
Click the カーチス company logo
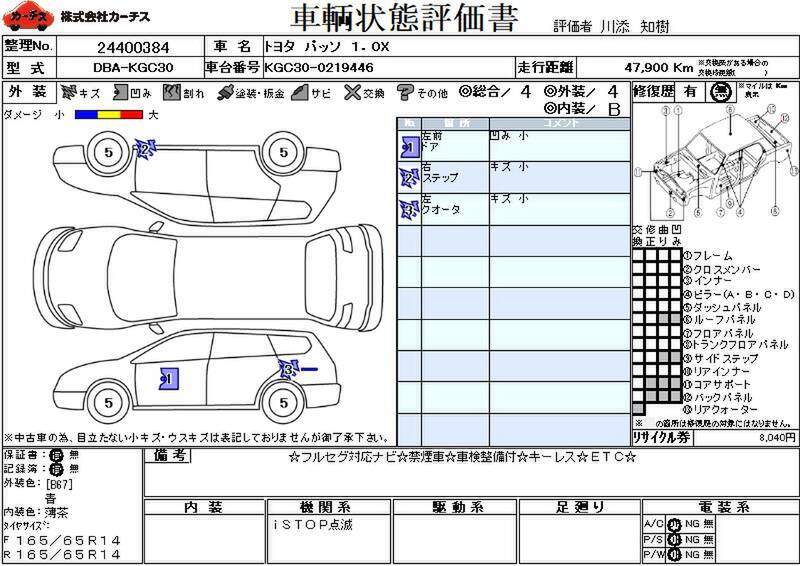(28, 17)
